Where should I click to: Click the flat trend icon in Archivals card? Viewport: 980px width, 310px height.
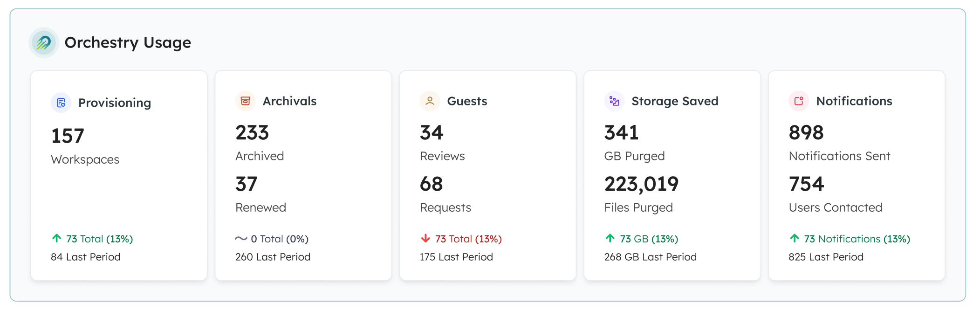[x=241, y=239]
